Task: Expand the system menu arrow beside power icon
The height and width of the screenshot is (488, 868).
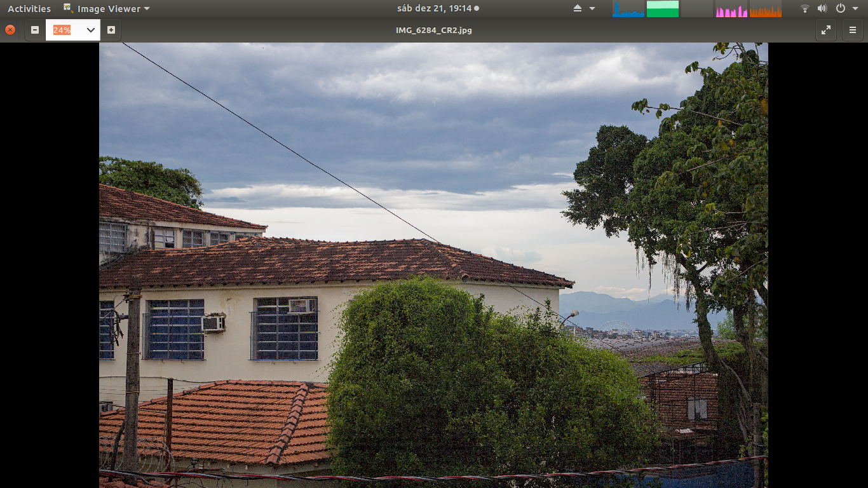Action: click(x=855, y=9)
